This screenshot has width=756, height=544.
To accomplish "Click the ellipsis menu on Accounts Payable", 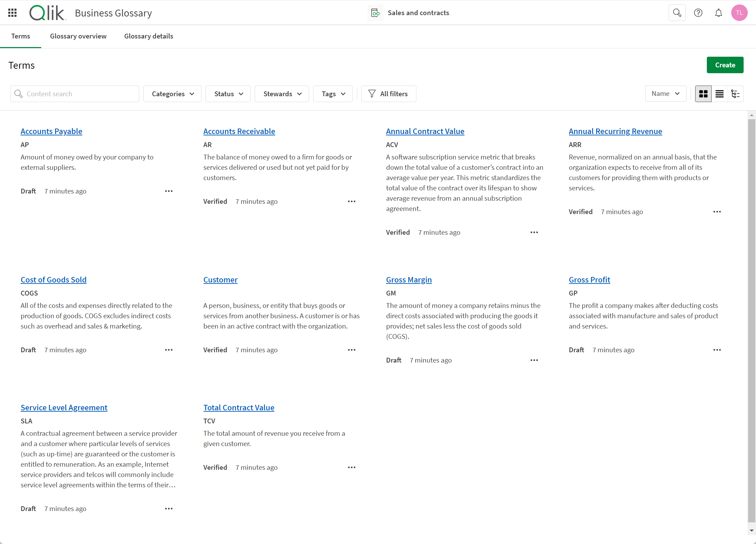I will tap(168, 191).
